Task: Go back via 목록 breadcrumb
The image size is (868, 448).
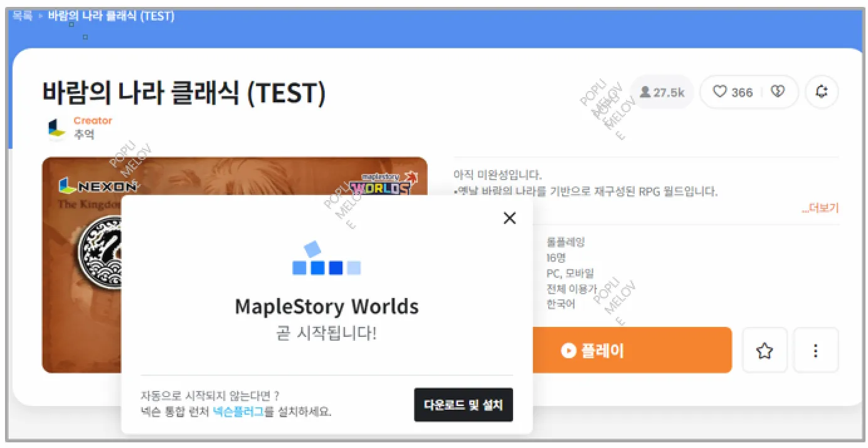Action: click(23, 16)
